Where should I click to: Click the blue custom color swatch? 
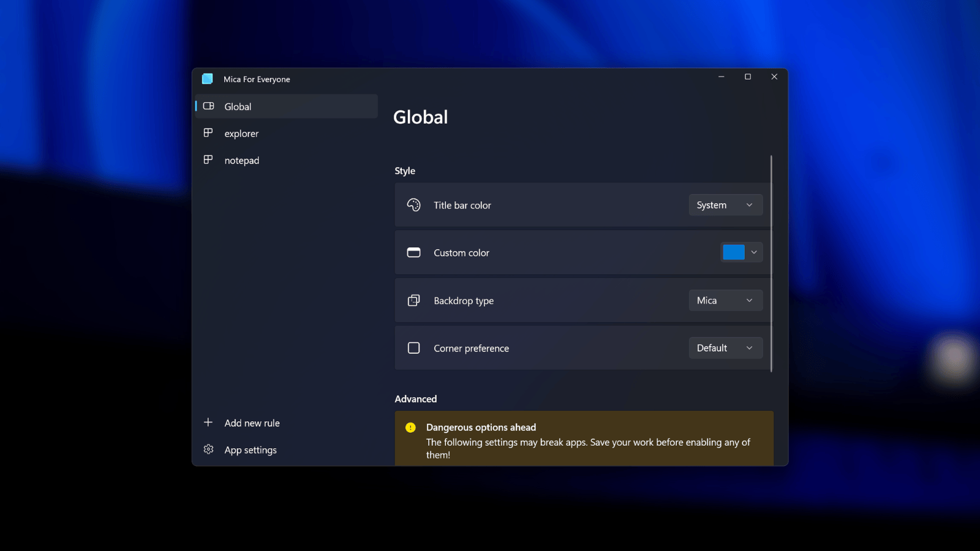(734, 252)
